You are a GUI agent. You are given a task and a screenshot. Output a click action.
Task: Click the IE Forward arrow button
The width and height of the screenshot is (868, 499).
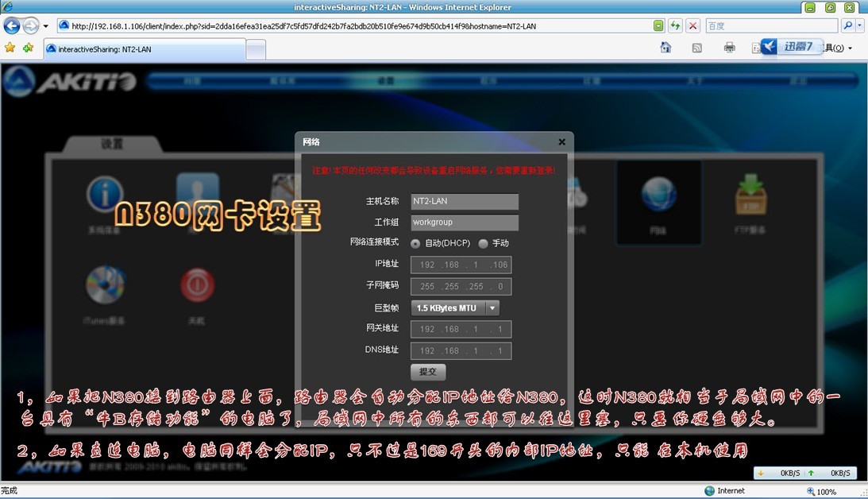pyautogui.click(x=31, y=25)
